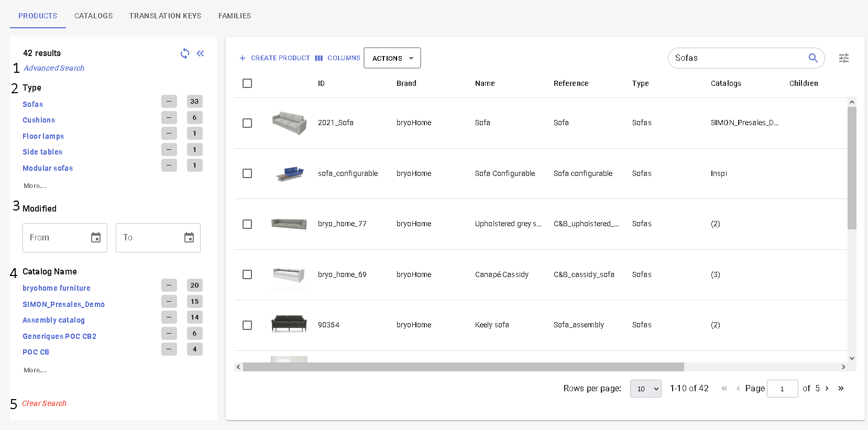
Task: Exclude SIMON_Presales_Demo catalog with minus button
Action: tap(169, 302)
